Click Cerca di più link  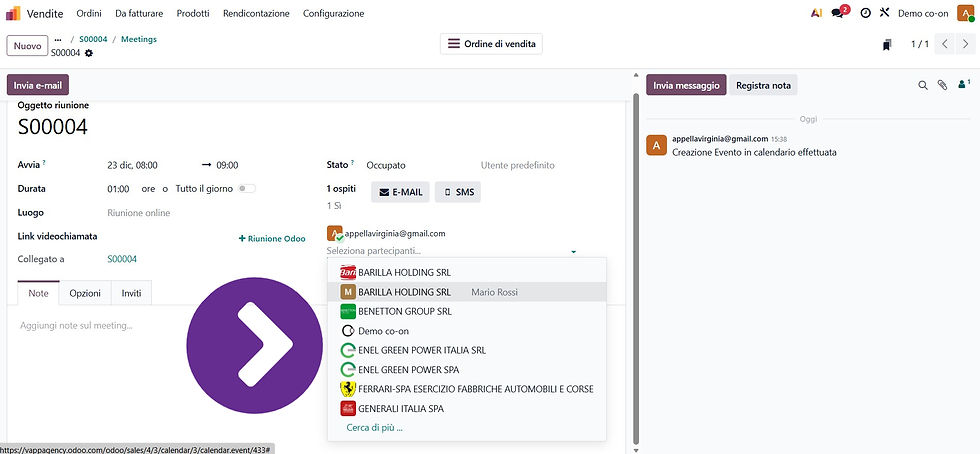click(374, 428)
